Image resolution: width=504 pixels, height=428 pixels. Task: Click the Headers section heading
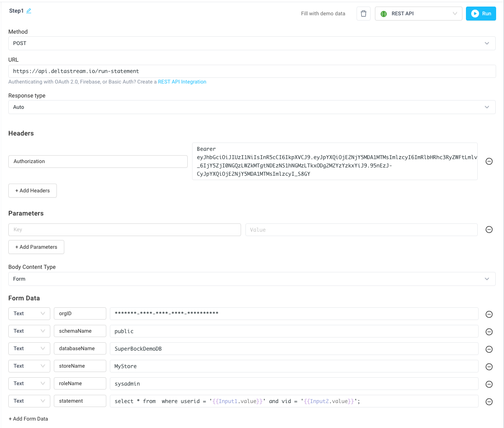pyautogui.click(x=21, y=133)
